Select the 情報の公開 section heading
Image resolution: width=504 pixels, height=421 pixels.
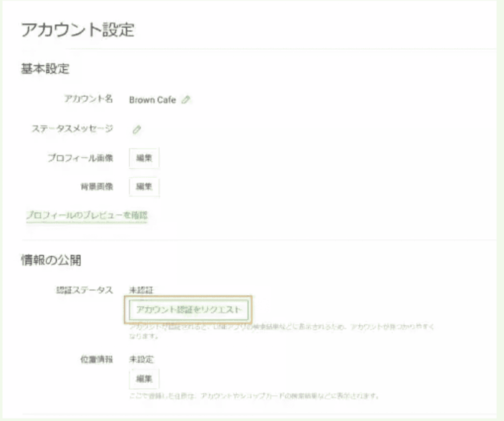point(51,260)
